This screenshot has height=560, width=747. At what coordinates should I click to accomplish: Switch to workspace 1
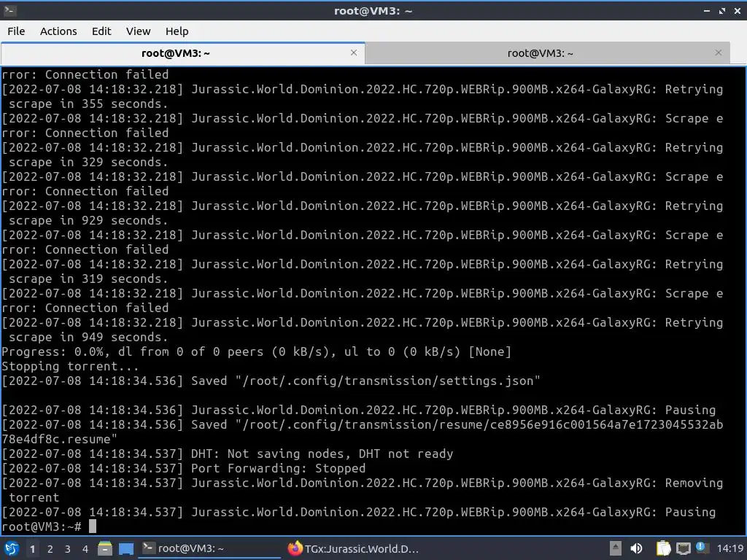pyautogui.click(x=32, y=549)
